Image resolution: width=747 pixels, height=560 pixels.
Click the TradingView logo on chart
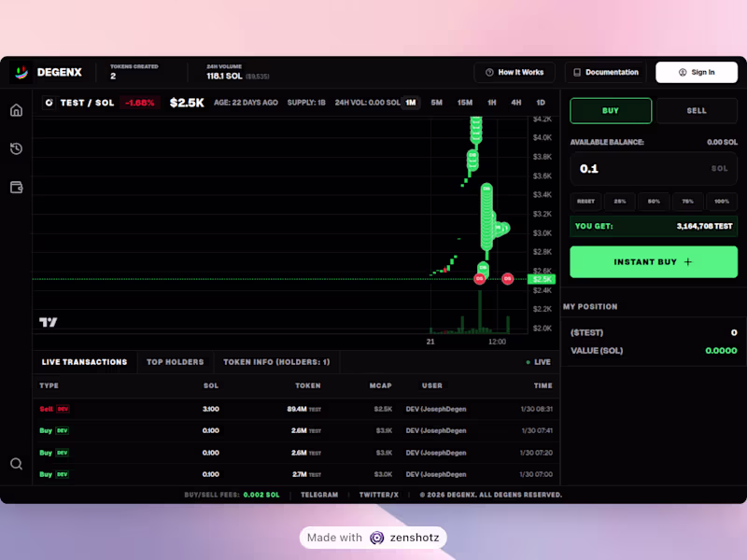pyautogui.click(x=49, y=322)
